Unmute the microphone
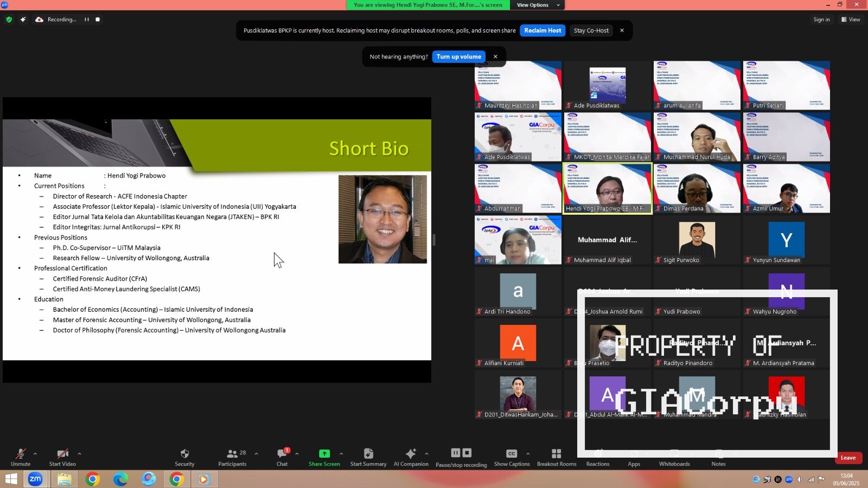This screenshot has height=488, width=868. coord(21,454)
